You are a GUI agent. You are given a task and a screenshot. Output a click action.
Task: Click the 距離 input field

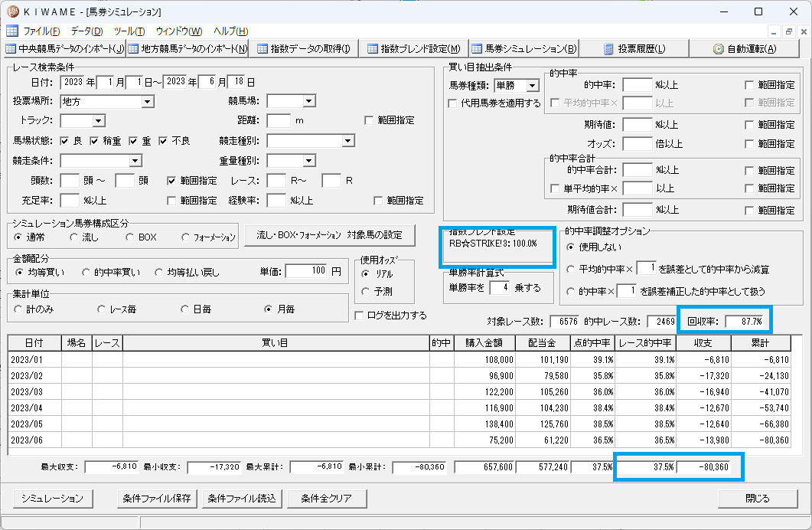[279, 121]
